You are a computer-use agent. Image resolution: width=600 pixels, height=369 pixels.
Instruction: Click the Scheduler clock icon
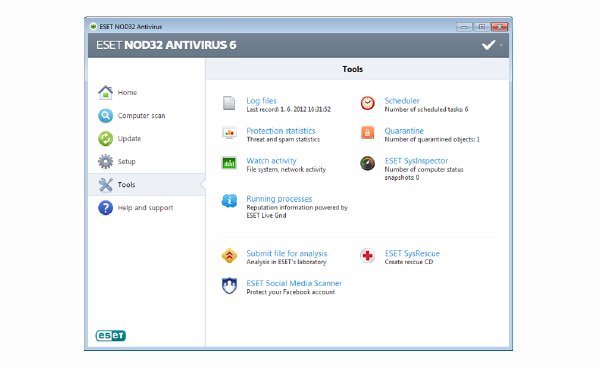[x=367, y=103]
